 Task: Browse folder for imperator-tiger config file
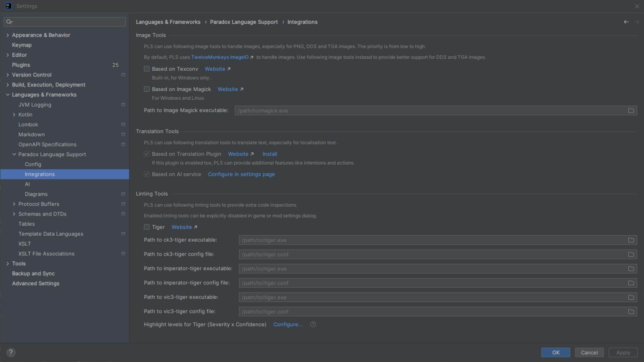click(x=631, y=283)
